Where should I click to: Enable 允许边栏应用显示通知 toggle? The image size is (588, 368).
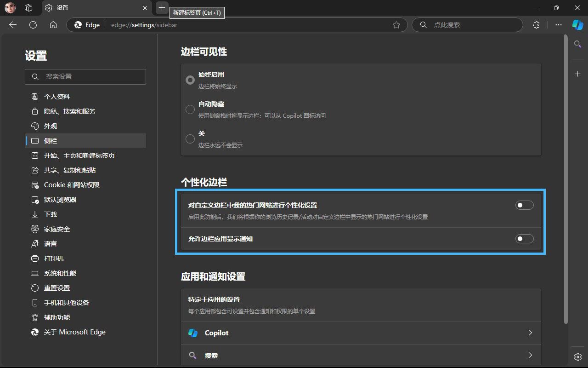point(524,239)
